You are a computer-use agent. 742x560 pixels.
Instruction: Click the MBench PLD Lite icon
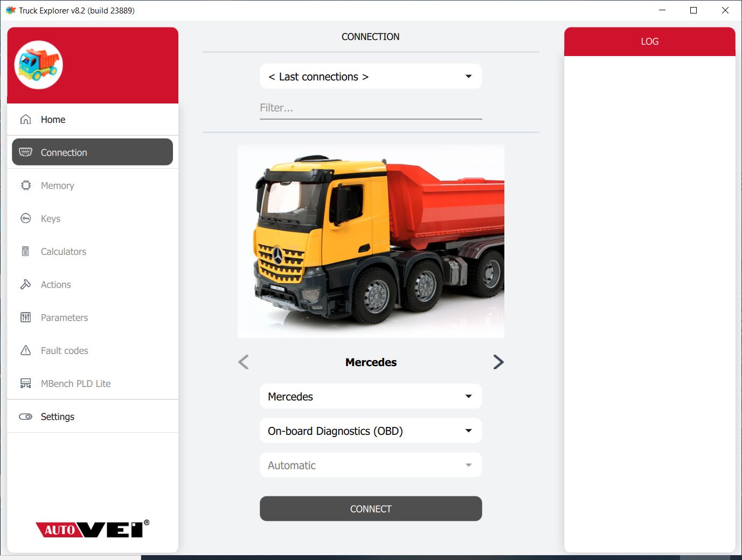point(25,383)
